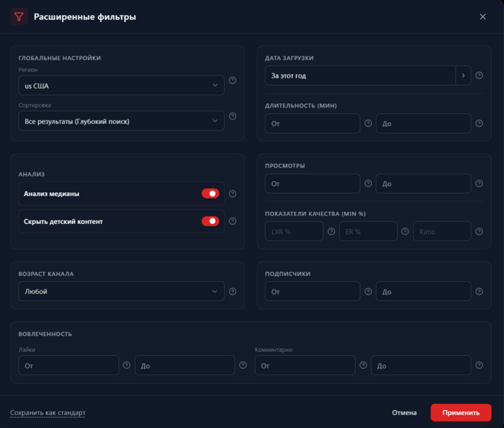Expand the Сортировка dropdown list
Image resolution: width=504 pixels, height=428 pixels.
(x=121, y=121)
